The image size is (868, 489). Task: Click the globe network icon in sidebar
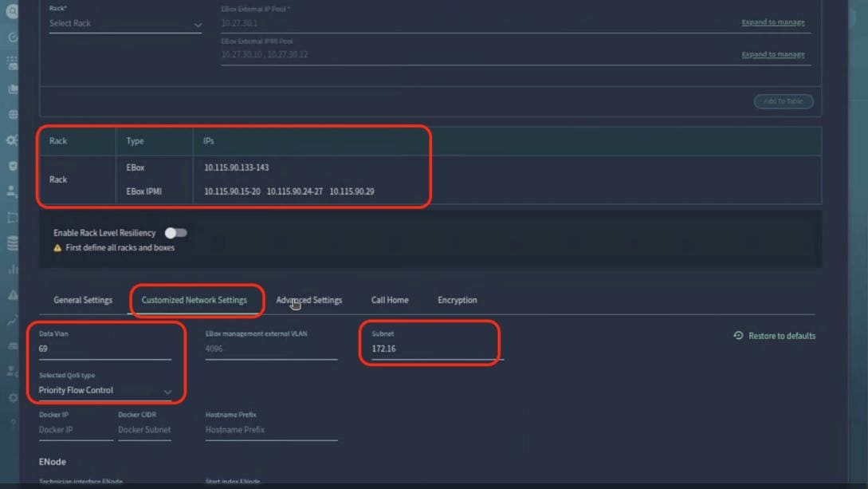click(10, 113)
